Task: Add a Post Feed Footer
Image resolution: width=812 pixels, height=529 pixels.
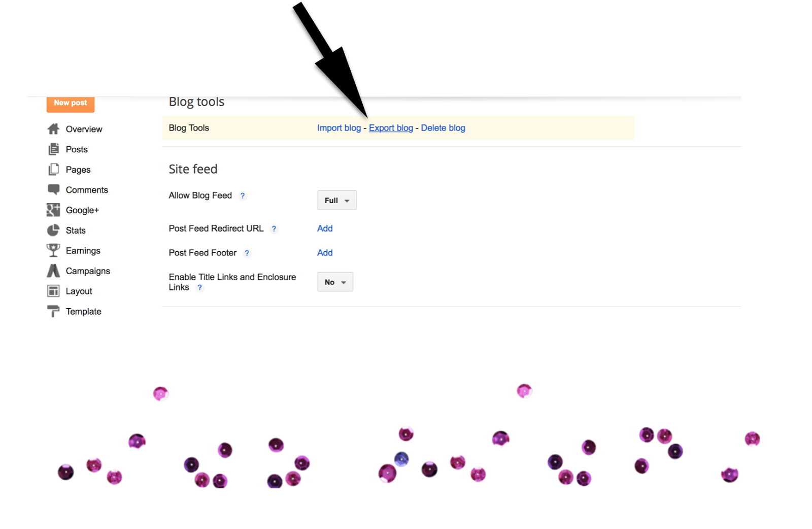Action: click(x=325, y=253)
